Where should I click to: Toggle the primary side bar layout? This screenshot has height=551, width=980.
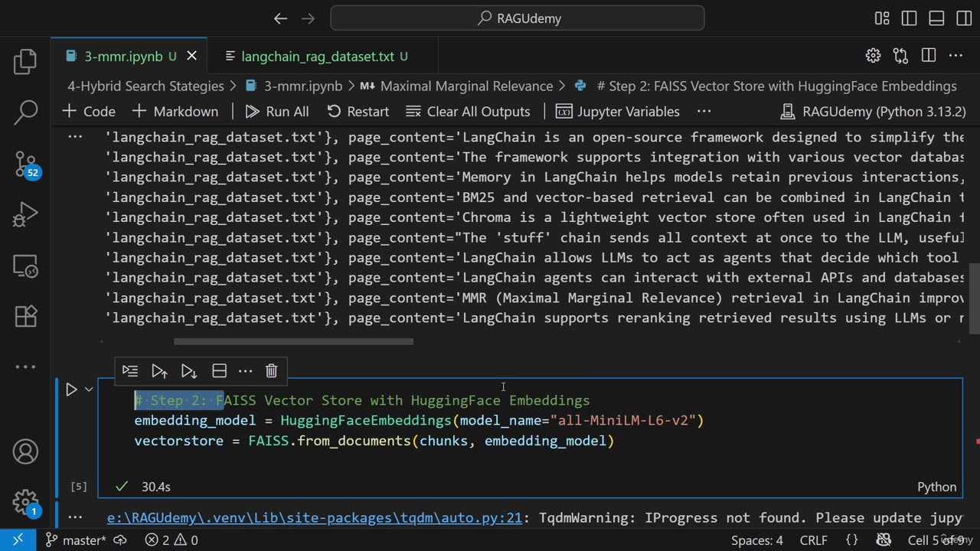[x=909, y=18]
